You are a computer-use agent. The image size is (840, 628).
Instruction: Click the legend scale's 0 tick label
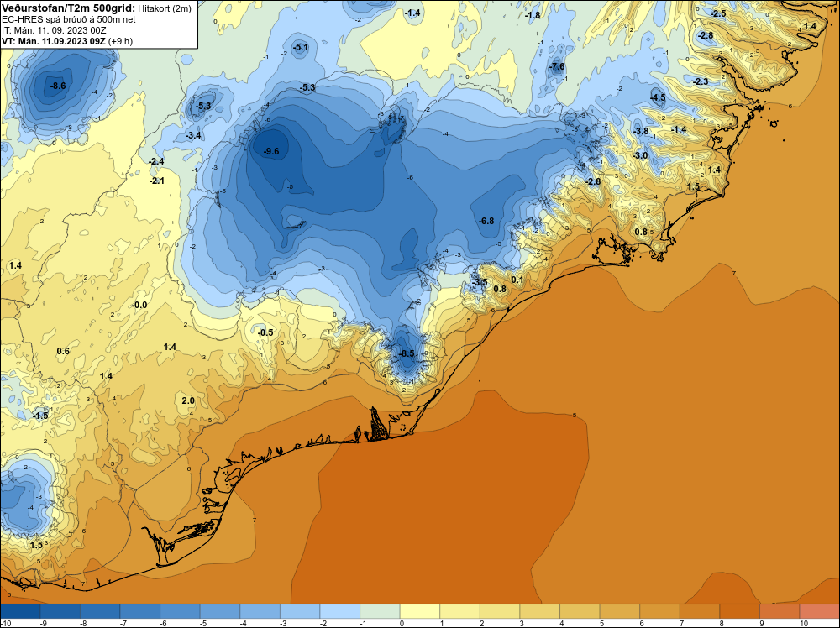click(402, 623)
